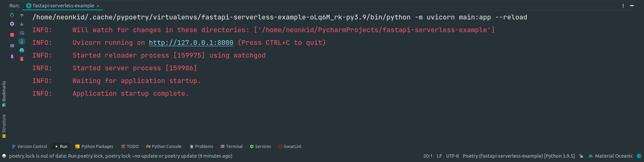Click the 20:1 cursor position indicator
Viewport: 644px width, 162px height.
[x=428, y=156]
